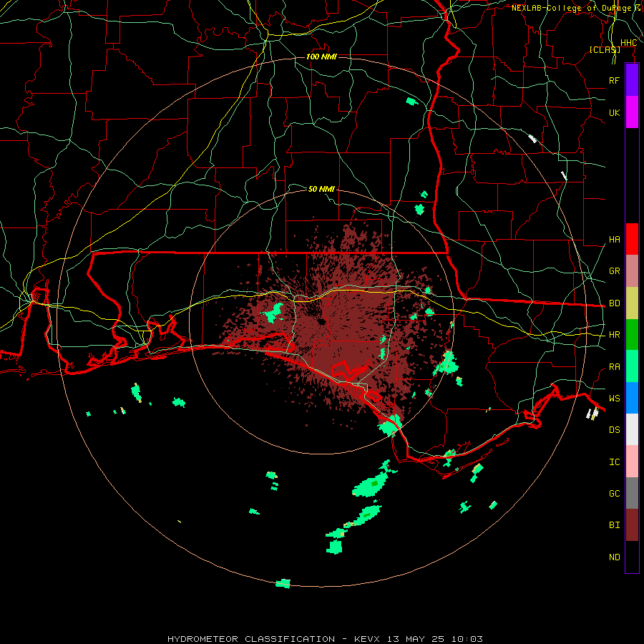Click the rain echo on the 100 NMI ring bottom

[283, 583]
